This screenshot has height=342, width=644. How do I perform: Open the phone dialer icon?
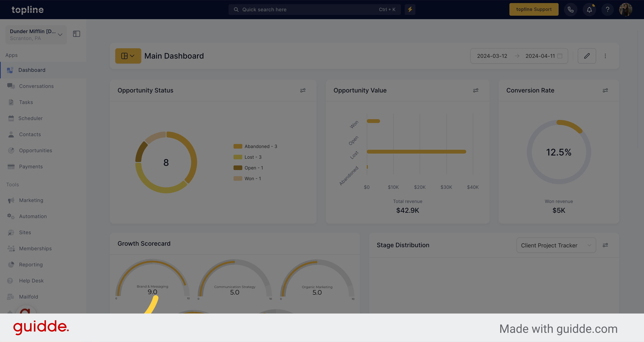tap(570, 10)
